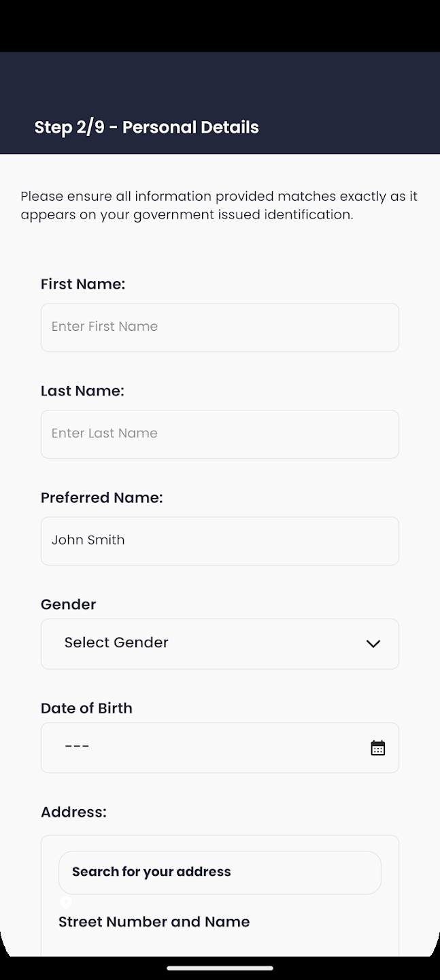The image size is (440, 980).
Task: Focus the Enter Last Name field
Action: click(220, 434)
